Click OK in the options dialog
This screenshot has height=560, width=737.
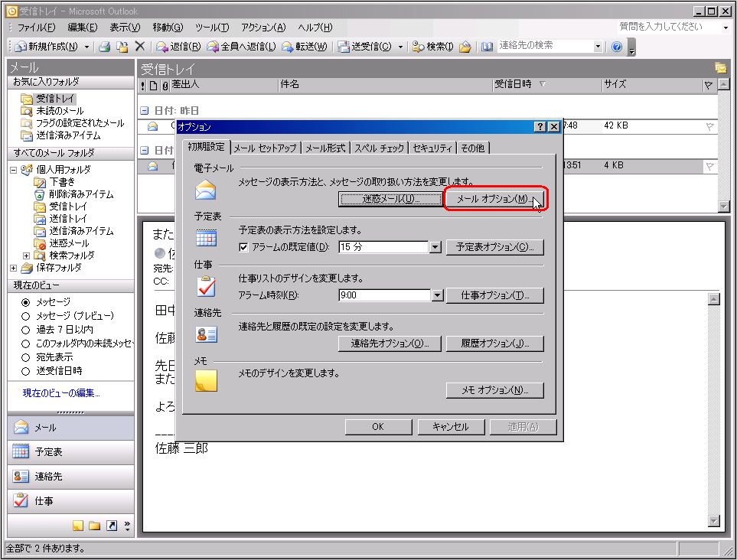tap(378, 427)
